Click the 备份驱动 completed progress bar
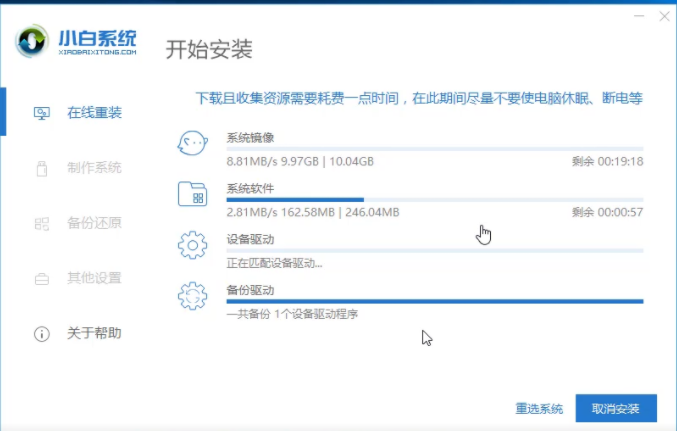This screenshot has width=677, height=431. (x=434, y=301)
